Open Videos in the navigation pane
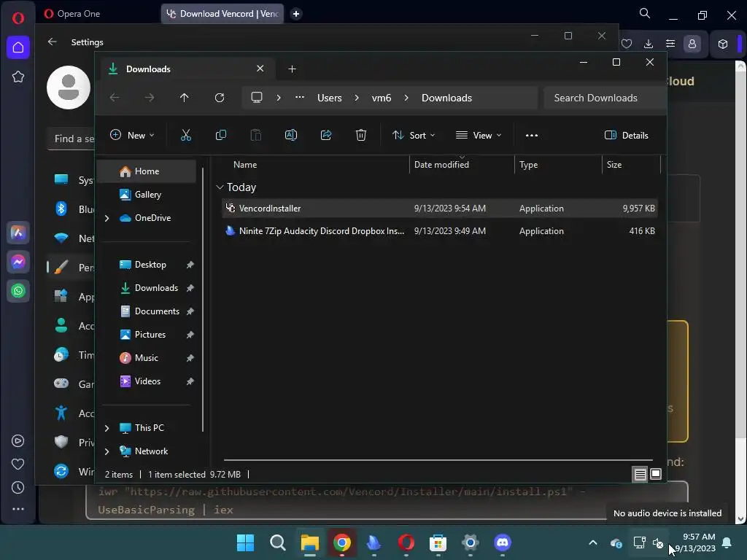 147,381
